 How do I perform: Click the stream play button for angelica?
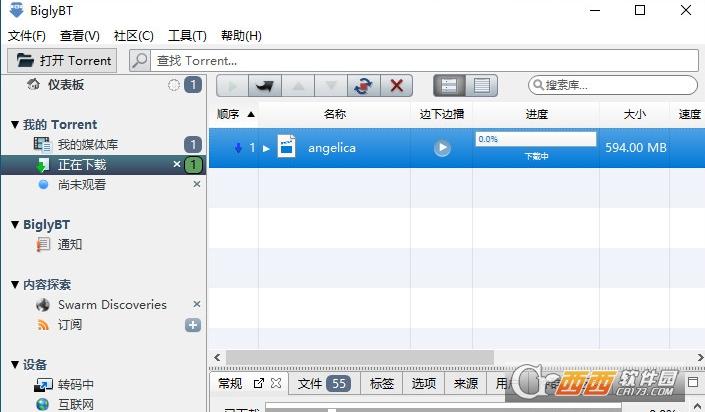[x=442, y=148]
